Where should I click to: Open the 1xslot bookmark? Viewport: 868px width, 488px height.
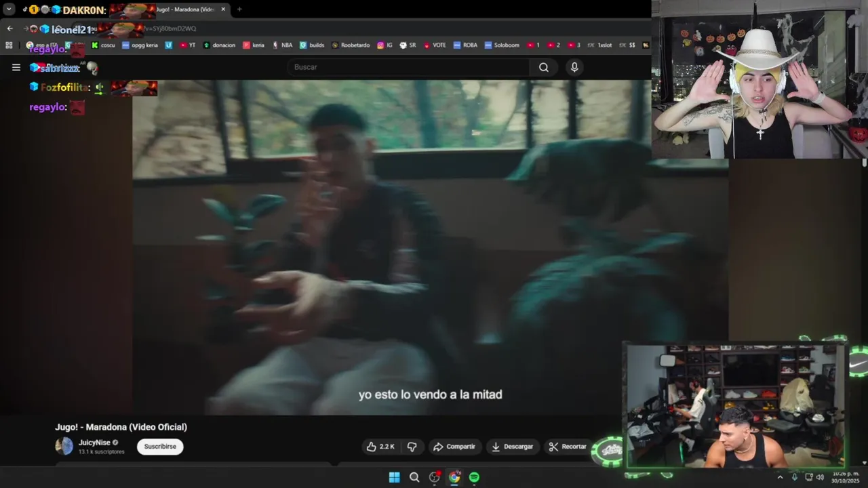[x=599, y=45]
